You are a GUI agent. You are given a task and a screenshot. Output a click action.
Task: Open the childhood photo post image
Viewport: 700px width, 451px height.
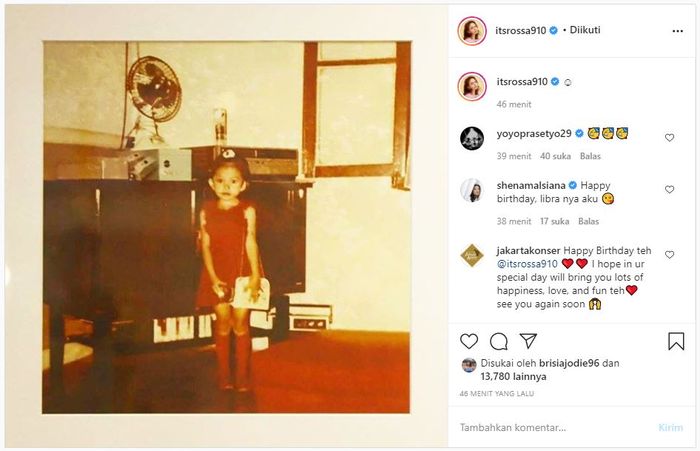226,227
